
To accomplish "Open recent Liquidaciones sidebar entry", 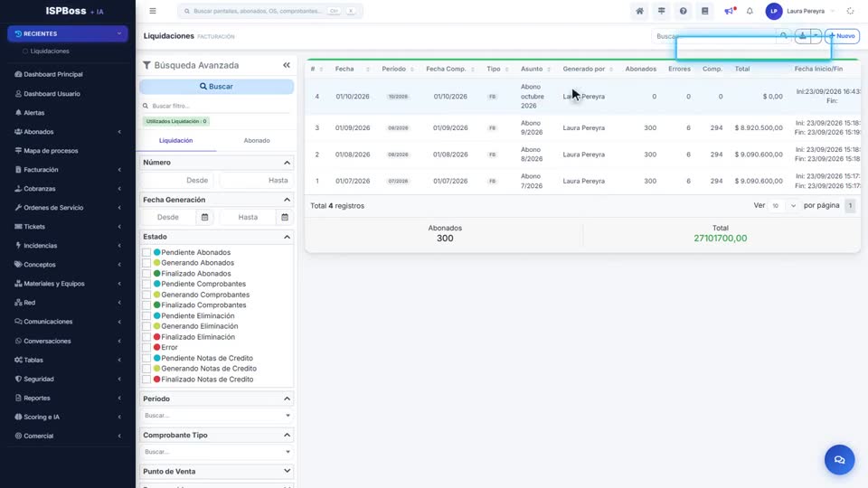I will tap(50, 51).
